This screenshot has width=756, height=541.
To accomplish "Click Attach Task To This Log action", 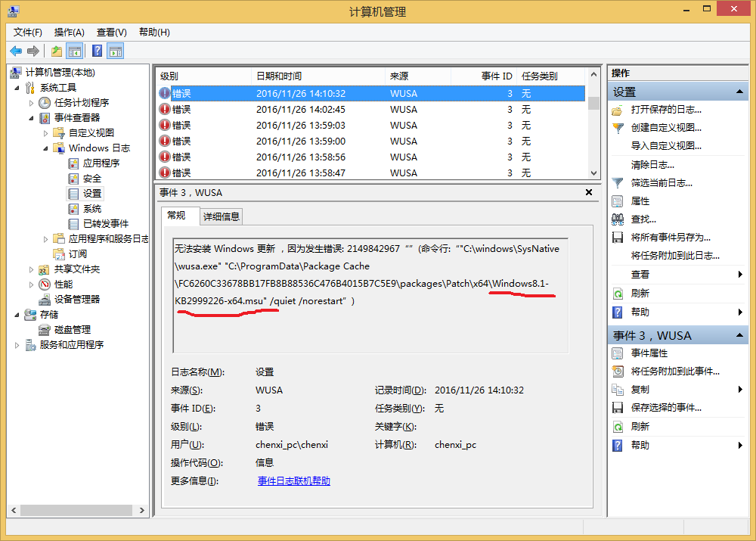I will tap(675, 256).
